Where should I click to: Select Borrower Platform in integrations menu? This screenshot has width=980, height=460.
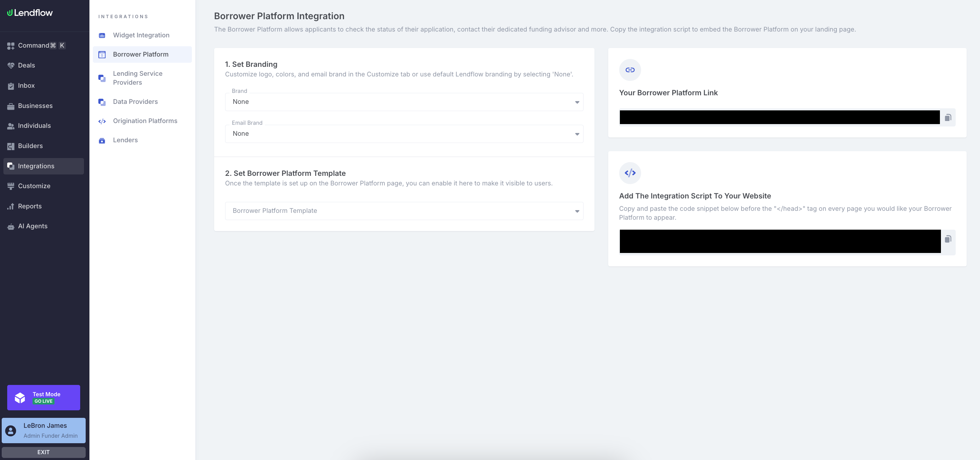[x=142, y=55]
